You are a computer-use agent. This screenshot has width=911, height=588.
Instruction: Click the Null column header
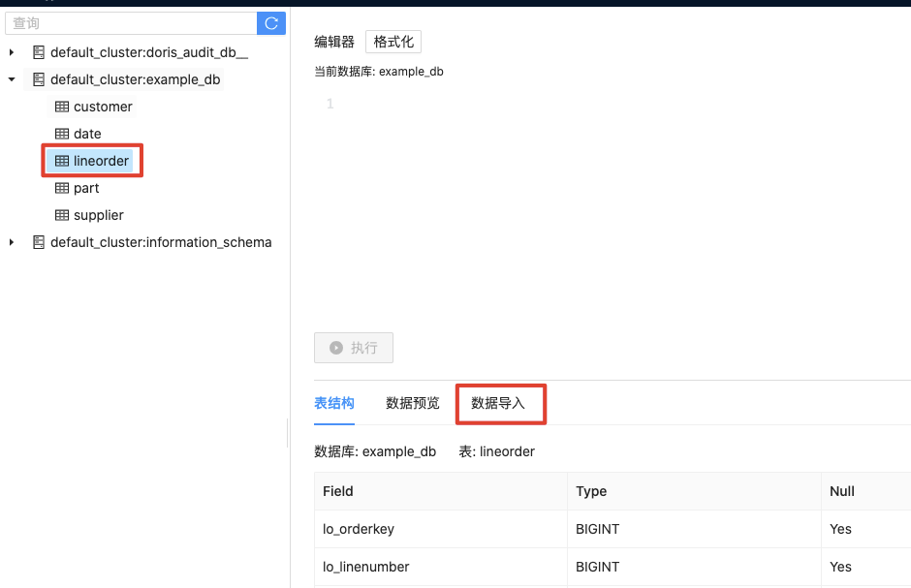coord(866,491)
